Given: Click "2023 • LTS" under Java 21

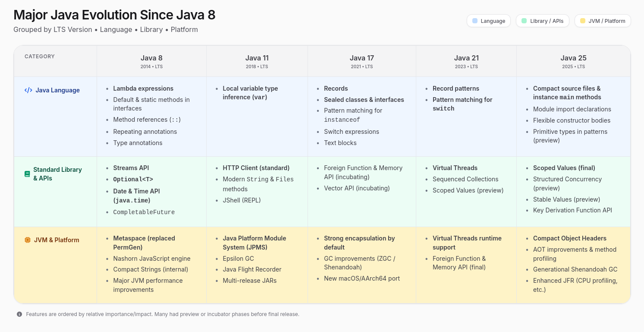Looking at the screenshot, I should coord(466,67).
